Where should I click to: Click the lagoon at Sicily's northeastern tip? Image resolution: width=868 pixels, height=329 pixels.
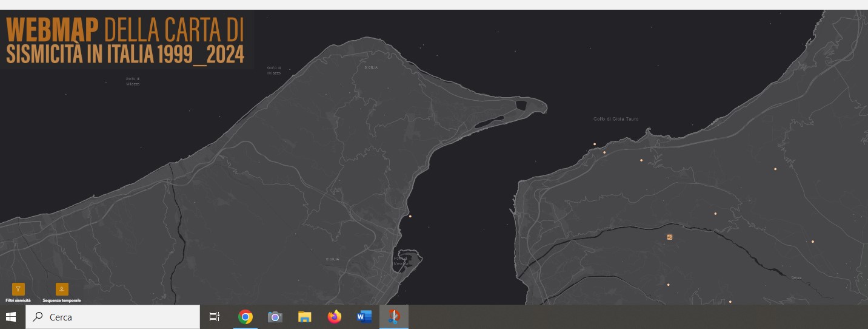tap(521, 106)
